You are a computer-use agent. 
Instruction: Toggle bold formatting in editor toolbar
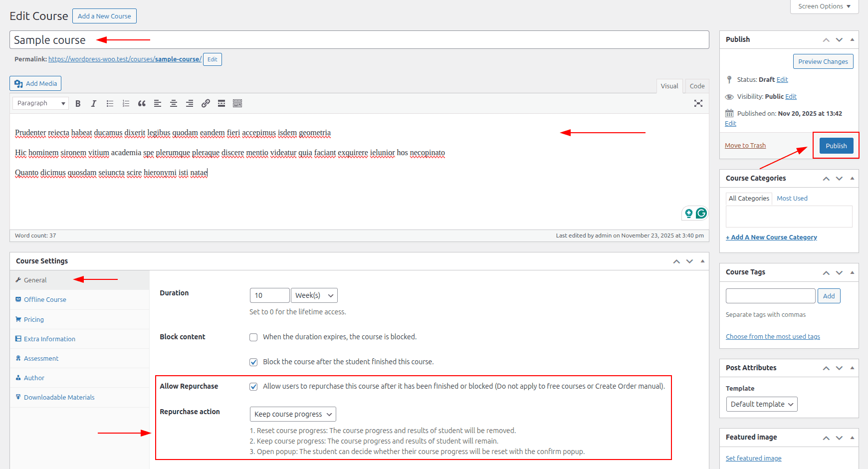[x=78, y=103]
